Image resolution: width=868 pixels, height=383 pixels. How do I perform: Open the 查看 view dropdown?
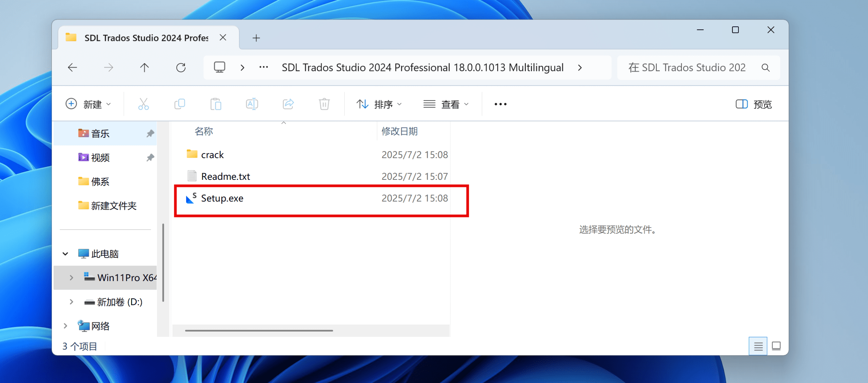[x=446, y=104]
